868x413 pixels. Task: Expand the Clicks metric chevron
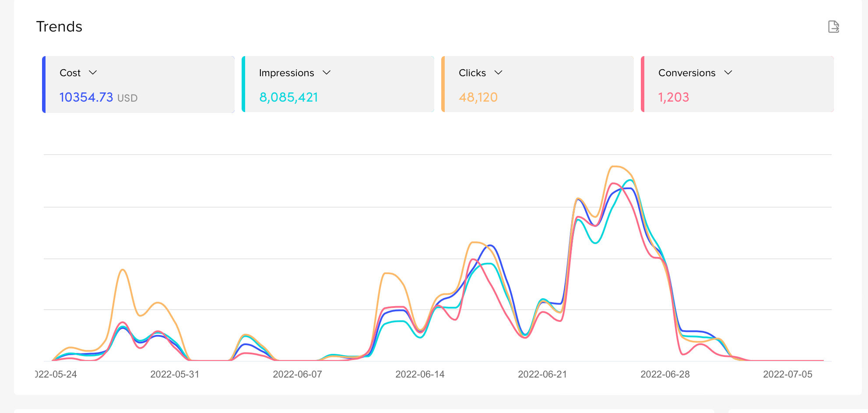click(498, 73)
